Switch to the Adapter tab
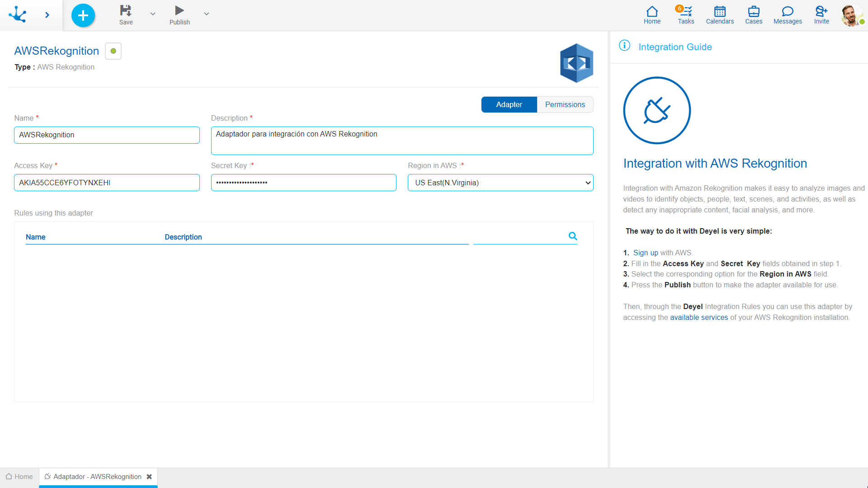Viewport: 868px width, 488px height. point(509,104)
